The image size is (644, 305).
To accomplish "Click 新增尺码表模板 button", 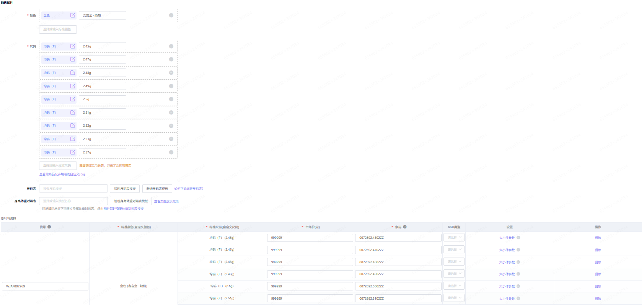I will coord(157,189).
